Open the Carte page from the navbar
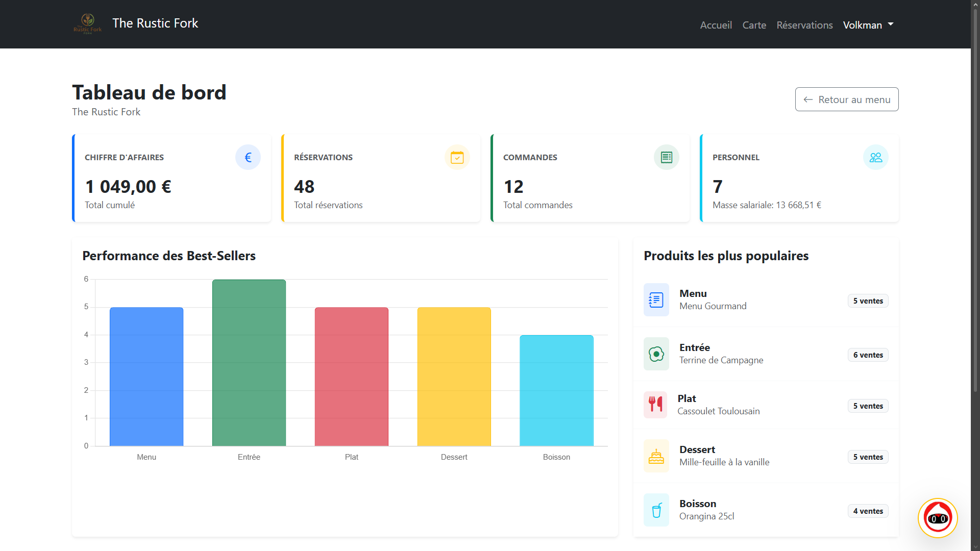The image size is (980, 551). point(754,24)
